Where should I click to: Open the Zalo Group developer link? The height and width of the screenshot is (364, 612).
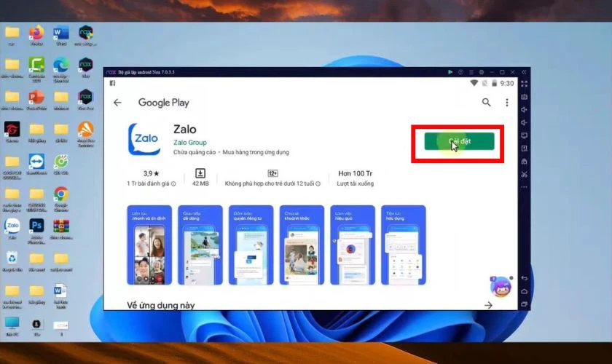190,143
